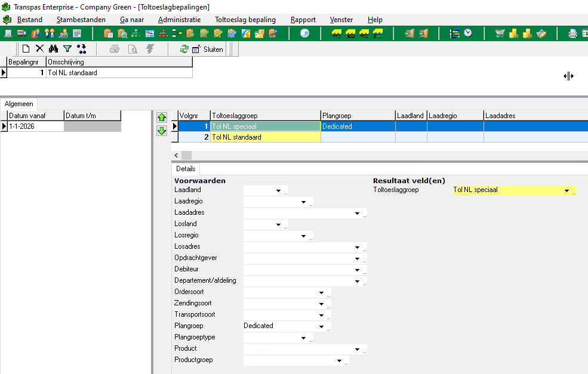588x374 pixels.
Task: Open the Laadland dropdown
Action: 278,191
